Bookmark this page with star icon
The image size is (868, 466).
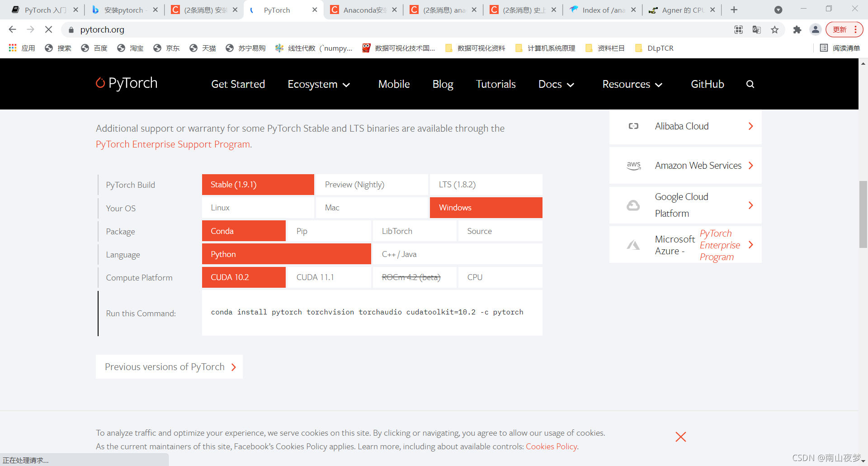pyautogui.click(x=775, y=30)
